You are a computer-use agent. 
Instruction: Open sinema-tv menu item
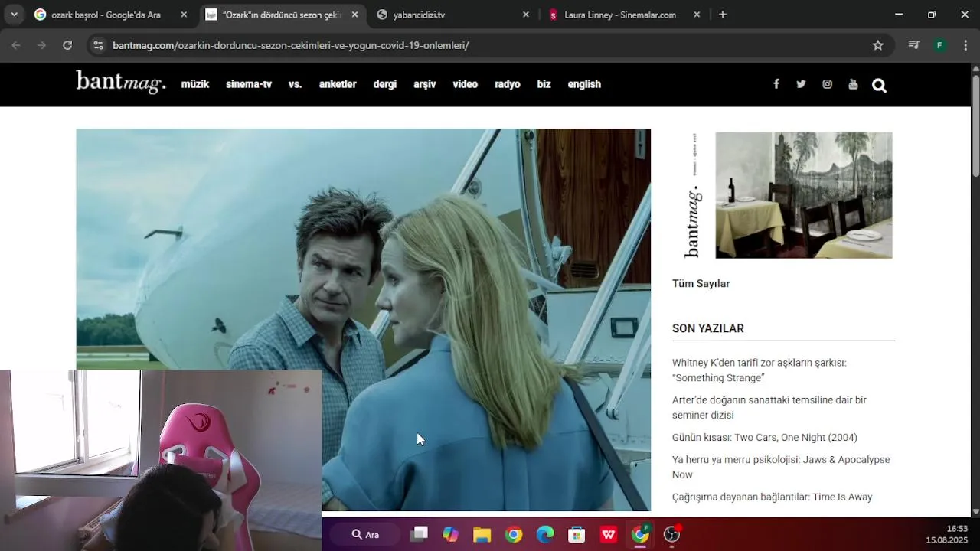[x=249, y=84]
